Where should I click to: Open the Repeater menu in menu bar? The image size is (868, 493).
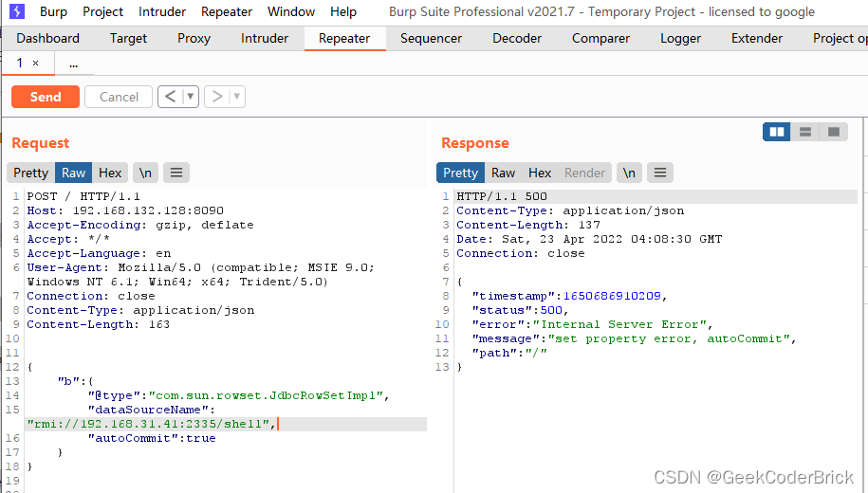227,11
